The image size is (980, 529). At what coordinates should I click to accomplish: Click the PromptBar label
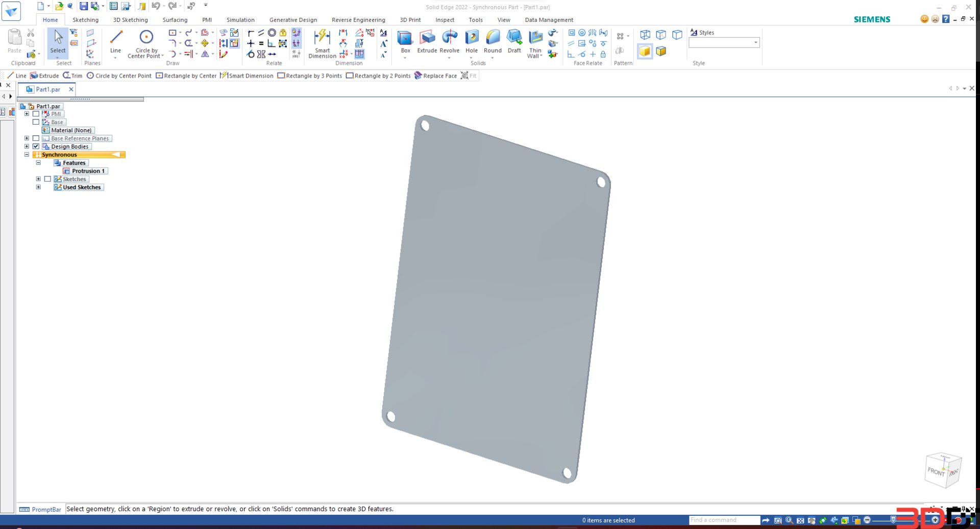point(40,509)
